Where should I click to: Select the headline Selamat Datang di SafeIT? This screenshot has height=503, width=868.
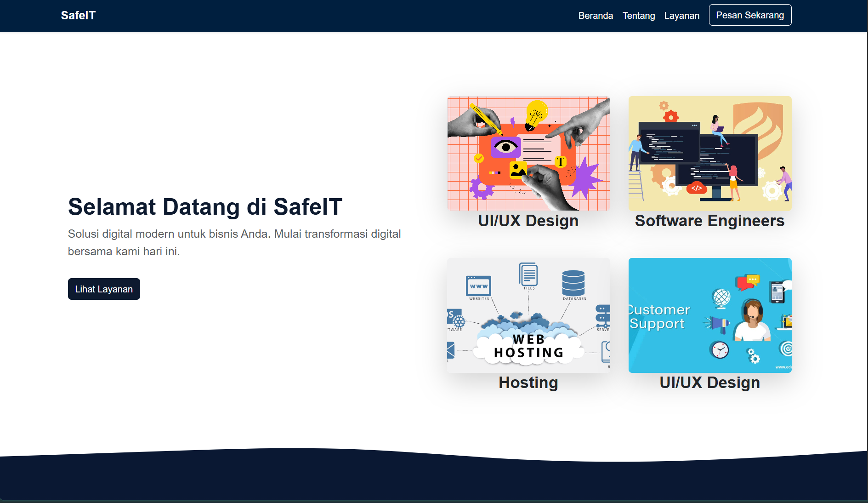[205, 207]
